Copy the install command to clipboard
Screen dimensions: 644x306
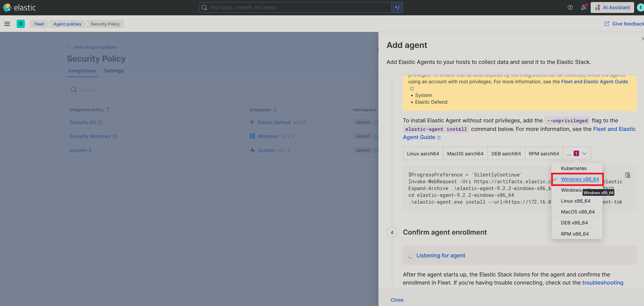pos(628,175)
